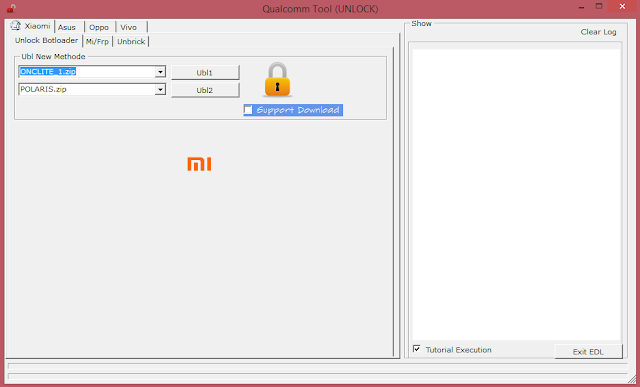Select the Unbrick sub-tab
Screen dimensions: 640x387
click(x=131, y=42)
